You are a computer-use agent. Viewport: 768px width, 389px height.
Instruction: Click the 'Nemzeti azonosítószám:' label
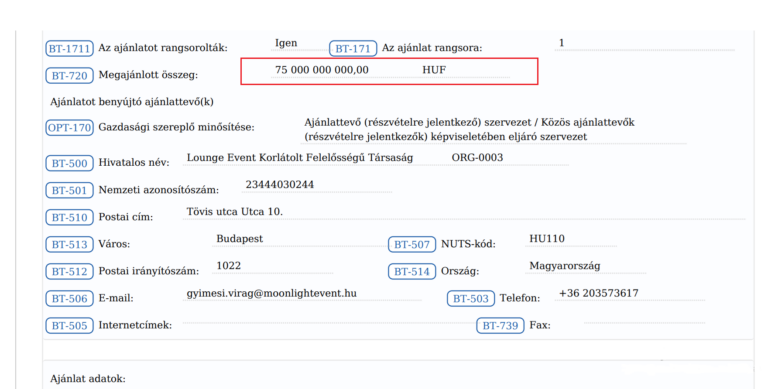[x=159, y=190]
